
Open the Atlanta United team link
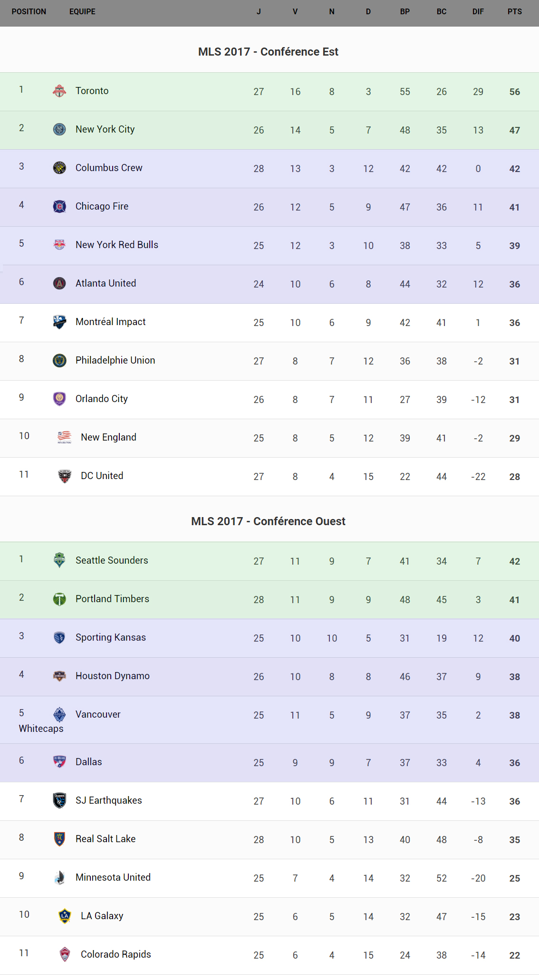106,283
